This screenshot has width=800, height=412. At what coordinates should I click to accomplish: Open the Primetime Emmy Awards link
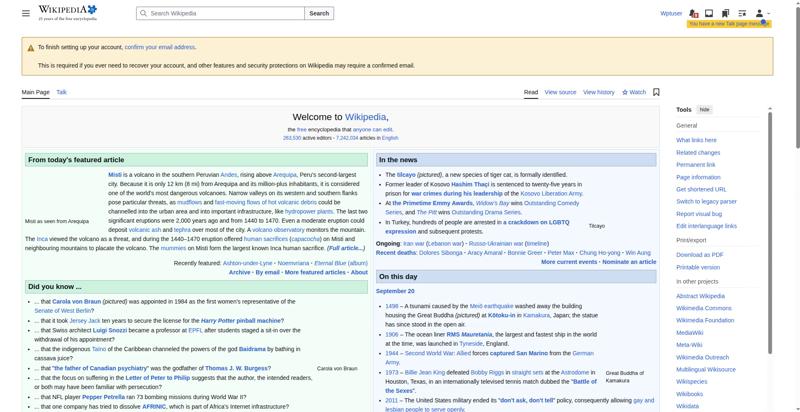tap(433, 203)
